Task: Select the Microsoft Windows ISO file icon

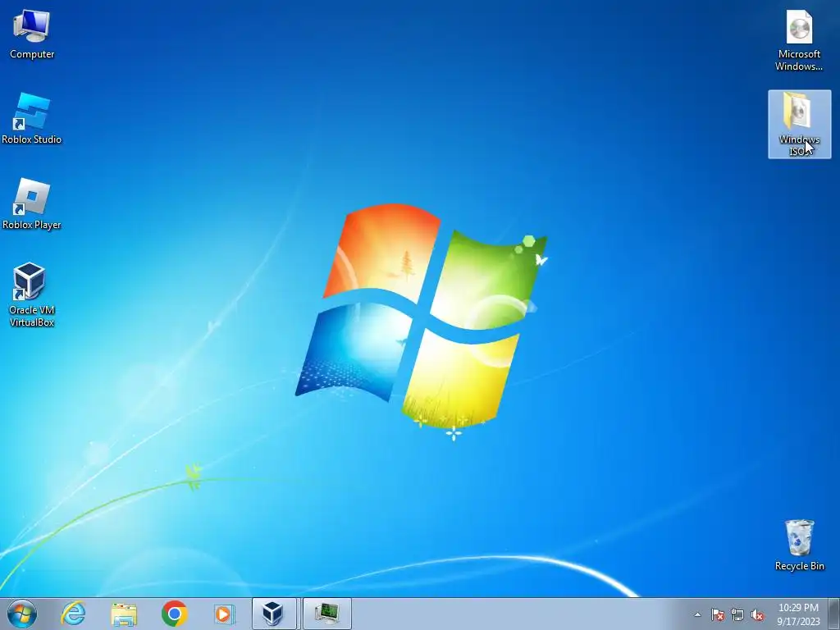Action: coord(799,40)
